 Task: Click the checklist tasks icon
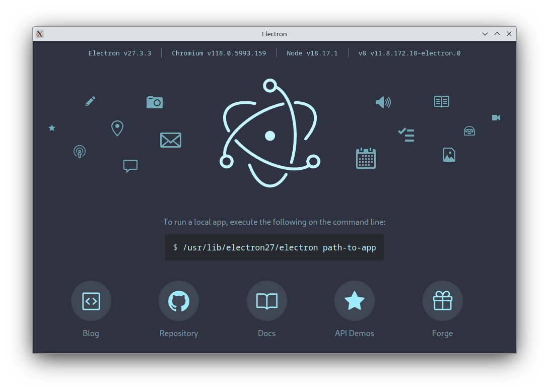(406, 135)
